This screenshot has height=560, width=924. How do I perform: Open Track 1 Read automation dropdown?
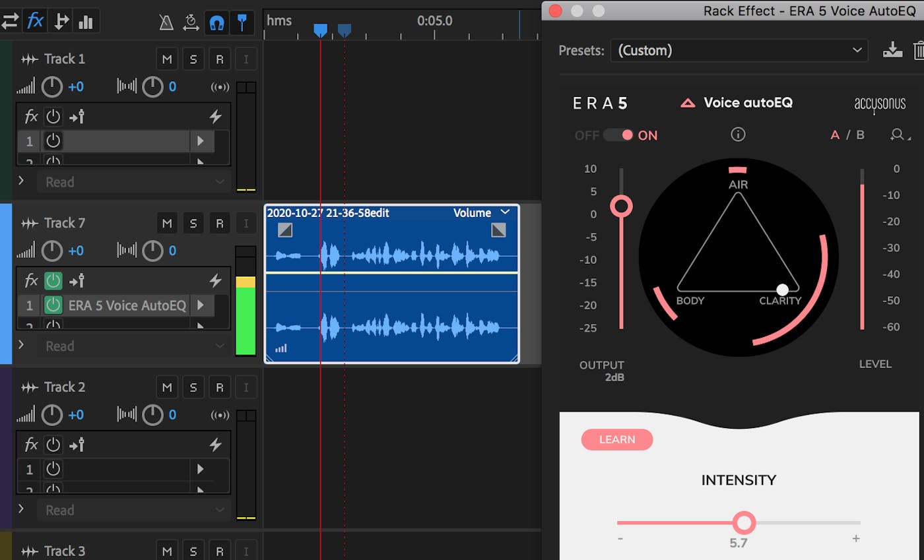(134, 182)
